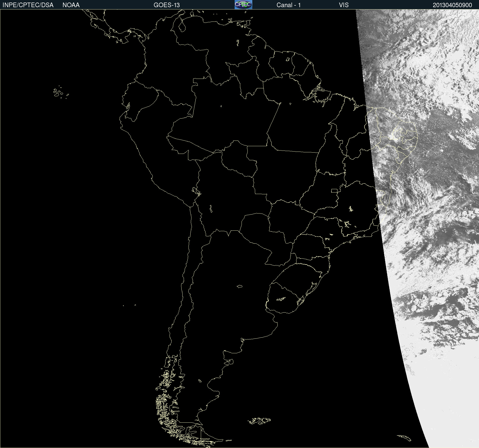This screenshot has width=479, height=448.
Task: Click the 201304050900 timestamp
Action: pos(452,5)
